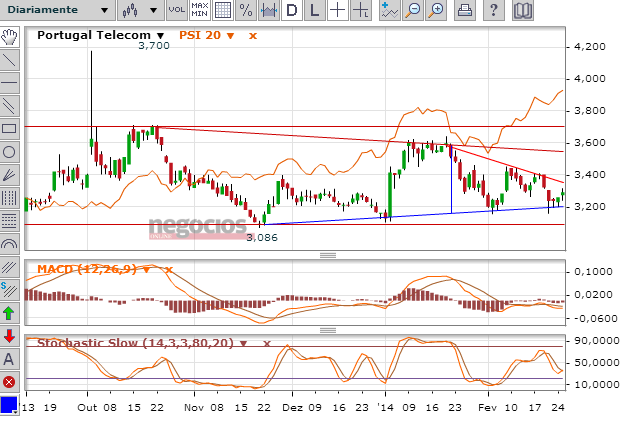Open the Portugal Telecom symbol dropdown

click(x=160, y=36)
